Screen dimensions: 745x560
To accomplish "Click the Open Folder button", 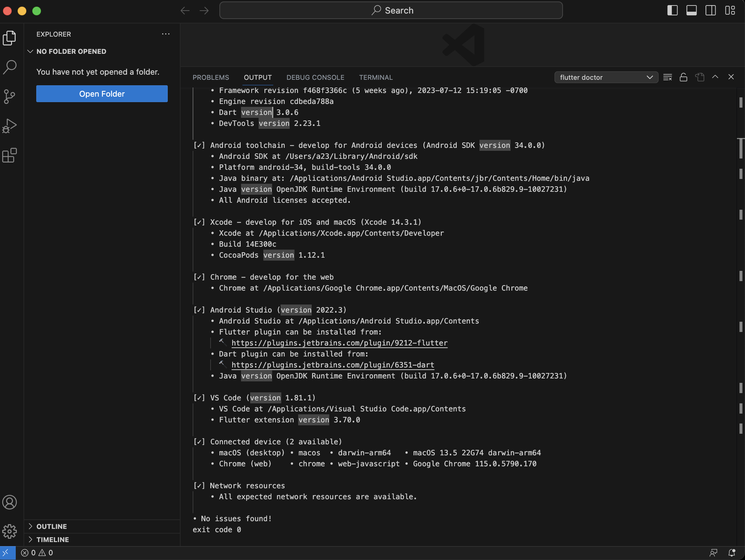I will pyautogui.click(x=102, y=94).
